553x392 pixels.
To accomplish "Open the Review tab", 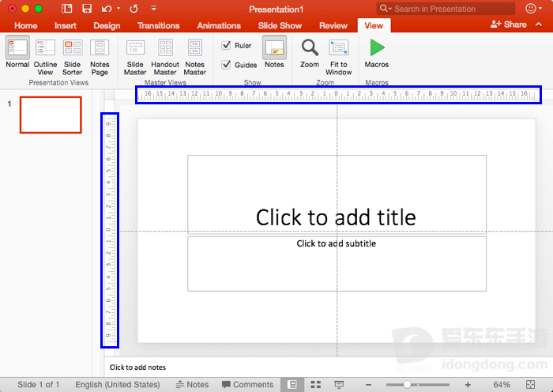I will tap(333, 25).
